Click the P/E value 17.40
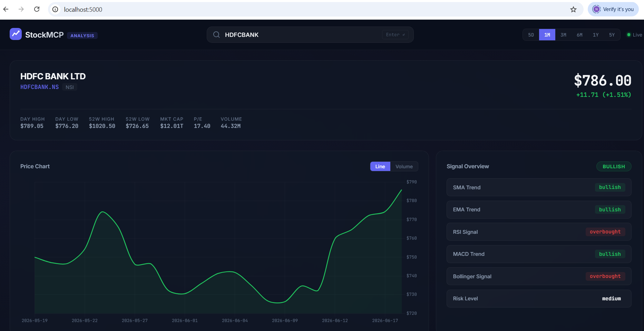Image resolution: width=644 pixels, height=331 pixels. point(202,126)
